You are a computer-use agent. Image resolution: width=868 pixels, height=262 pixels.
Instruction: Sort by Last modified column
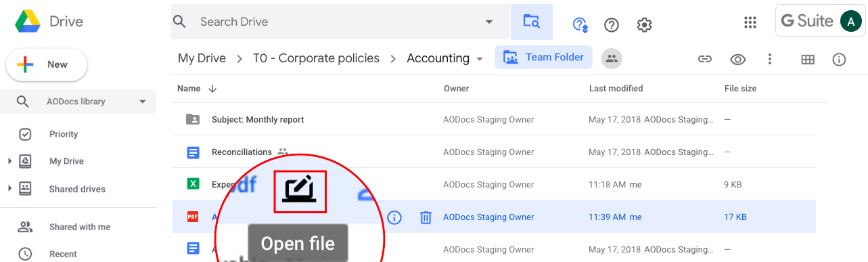coord(616,89)
